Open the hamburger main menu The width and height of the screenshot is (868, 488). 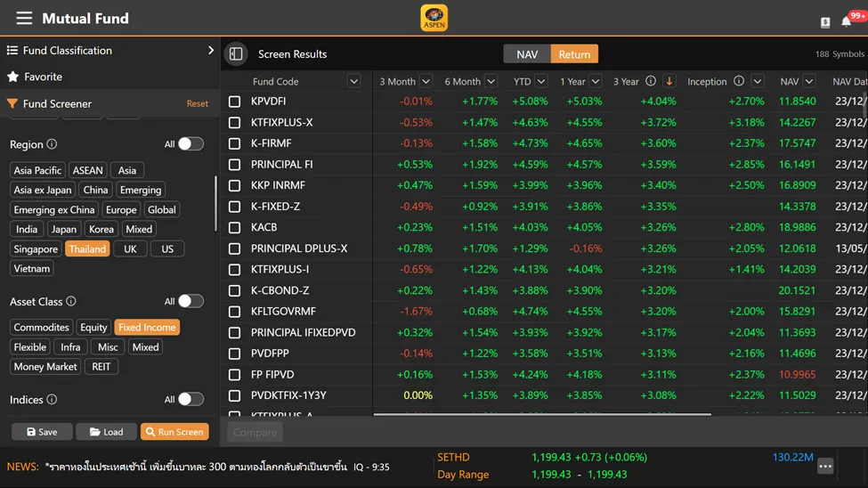(x=24, y=18)
